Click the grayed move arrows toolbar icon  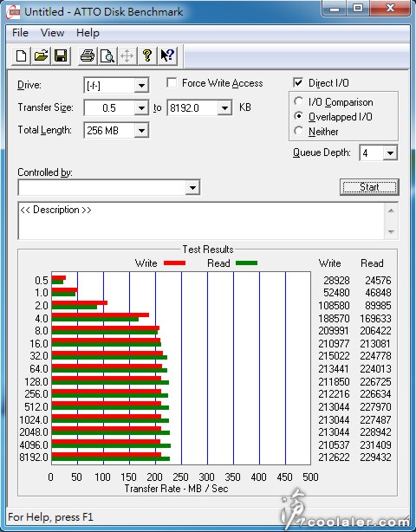(127, 55)
